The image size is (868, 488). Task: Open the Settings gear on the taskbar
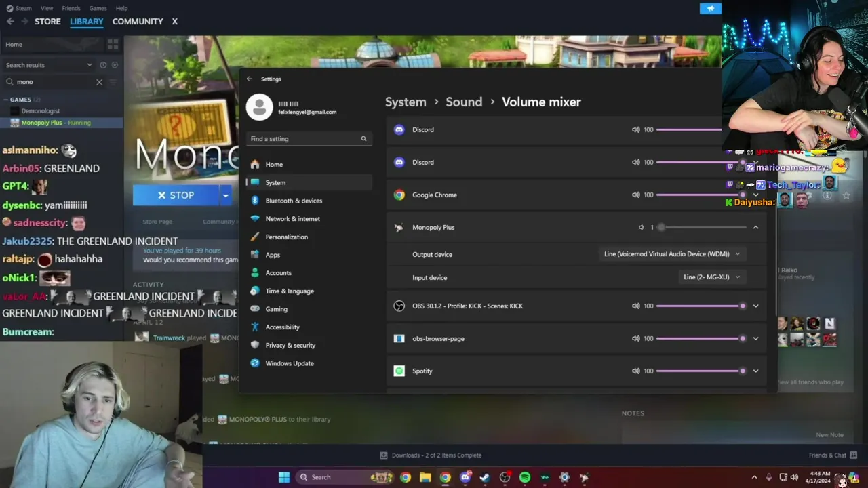pos(564,477)
